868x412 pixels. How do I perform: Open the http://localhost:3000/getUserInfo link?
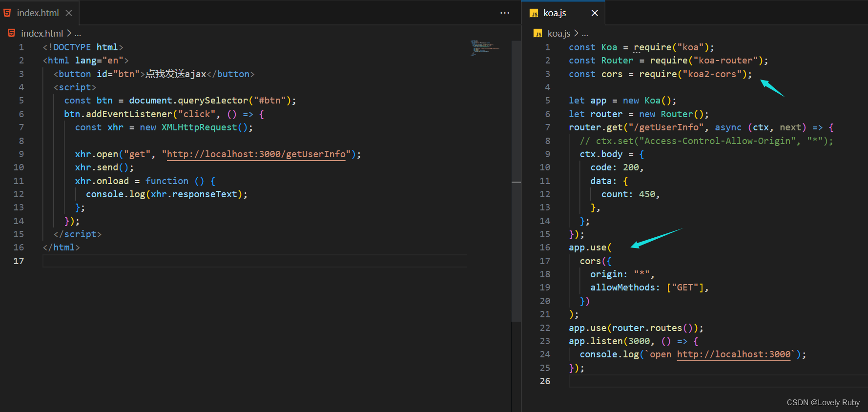tap(256, 154)
